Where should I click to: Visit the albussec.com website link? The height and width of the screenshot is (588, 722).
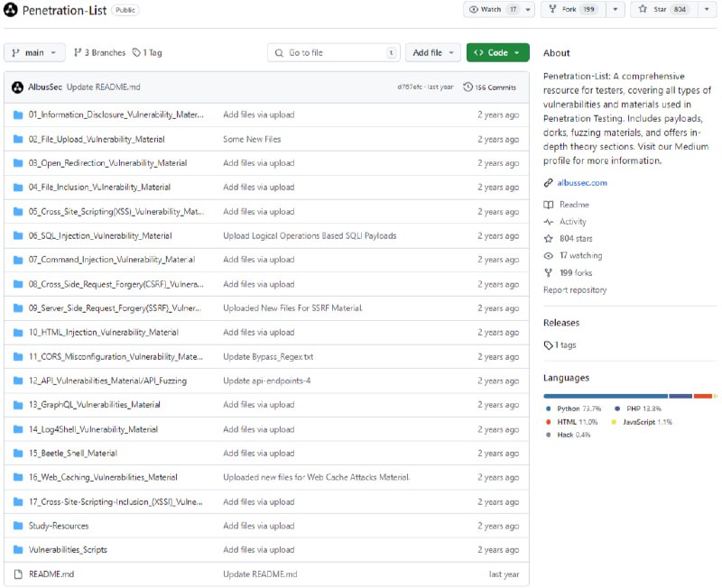pyautogui.click(x=582, y=183)
